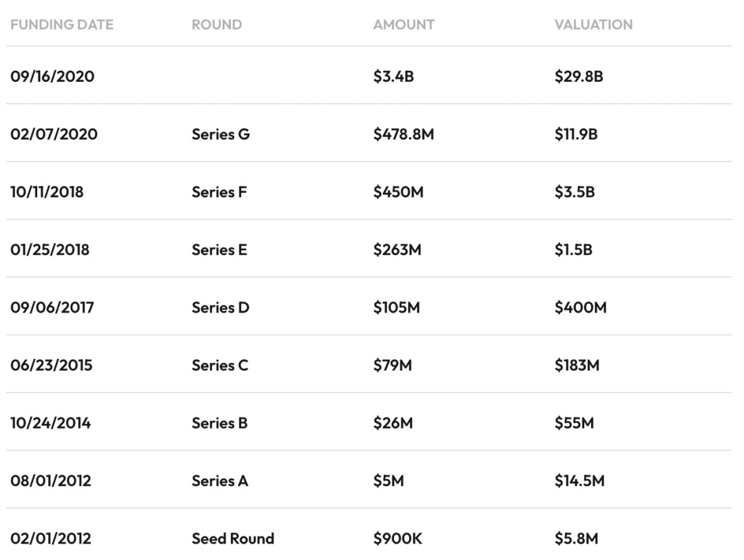Select the Series C round label
The width and height of the screenshot is (744, 560).
220,365
